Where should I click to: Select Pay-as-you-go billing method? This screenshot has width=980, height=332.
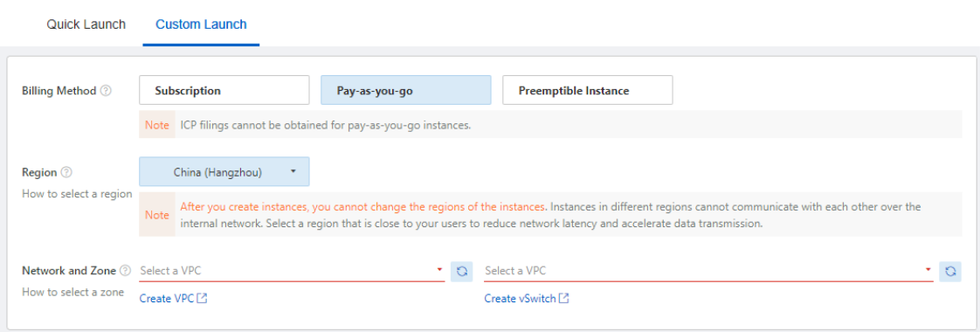point(405,90)
